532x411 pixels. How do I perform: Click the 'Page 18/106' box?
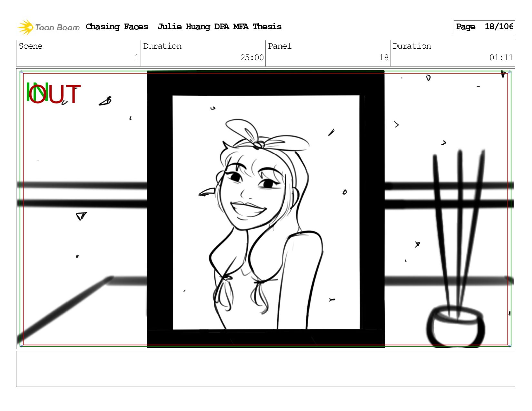coord(484,27)
